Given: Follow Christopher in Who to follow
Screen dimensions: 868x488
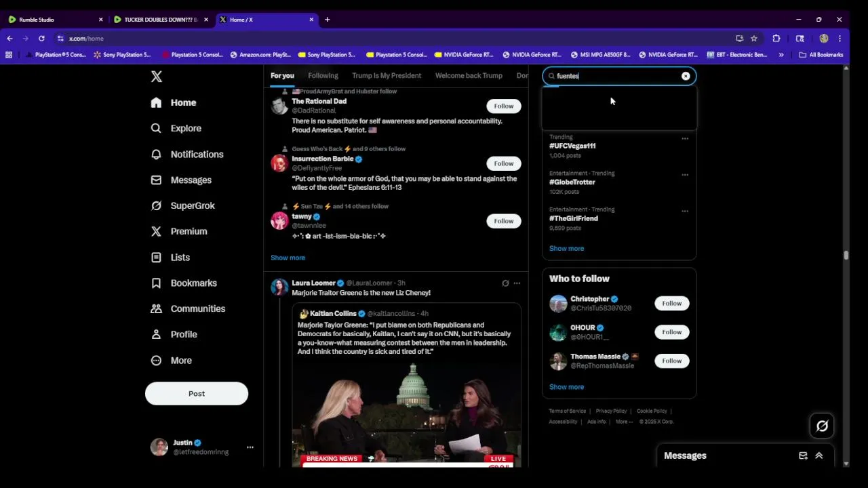Looking at the screenshot, I should pos(672,303).
